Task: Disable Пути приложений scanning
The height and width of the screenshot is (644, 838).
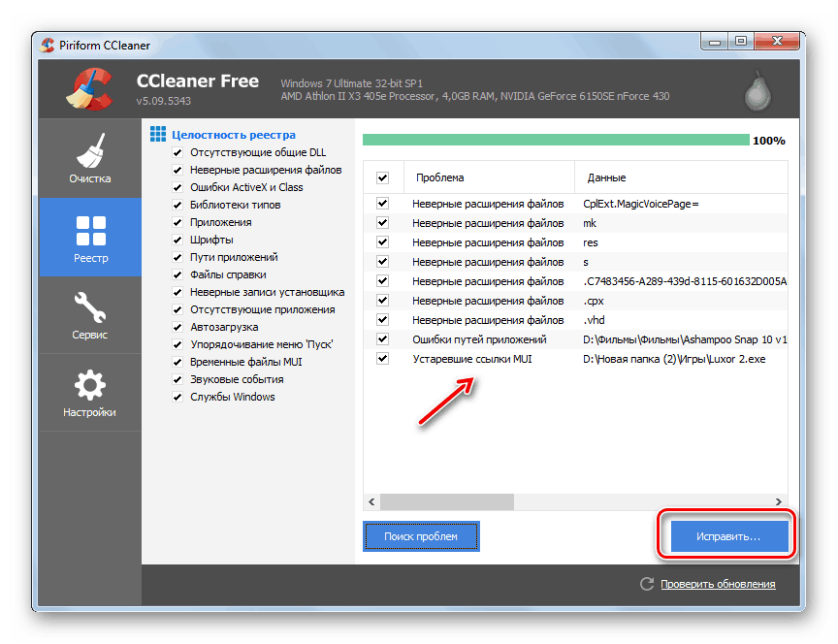Action: 177,257
